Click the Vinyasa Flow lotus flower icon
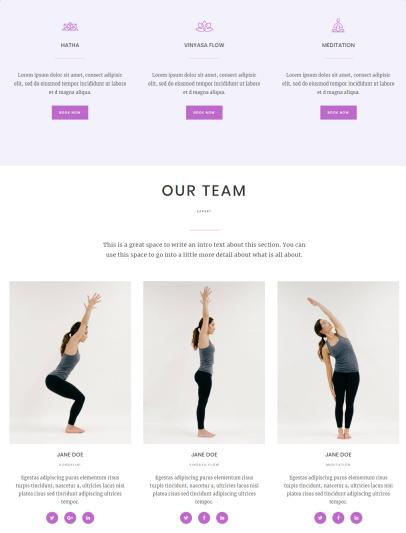Screen dimensions: 406x533 pyautogui.click(x=204, y=26)
